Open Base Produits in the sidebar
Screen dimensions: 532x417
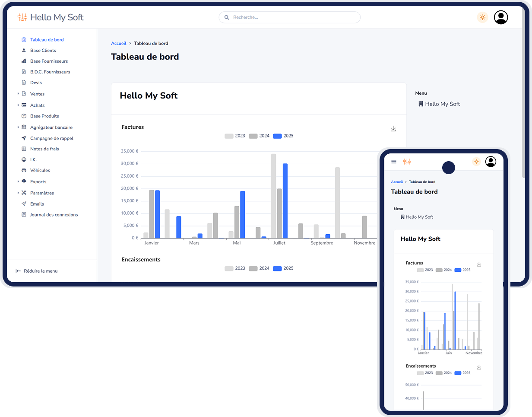[44, 116]
